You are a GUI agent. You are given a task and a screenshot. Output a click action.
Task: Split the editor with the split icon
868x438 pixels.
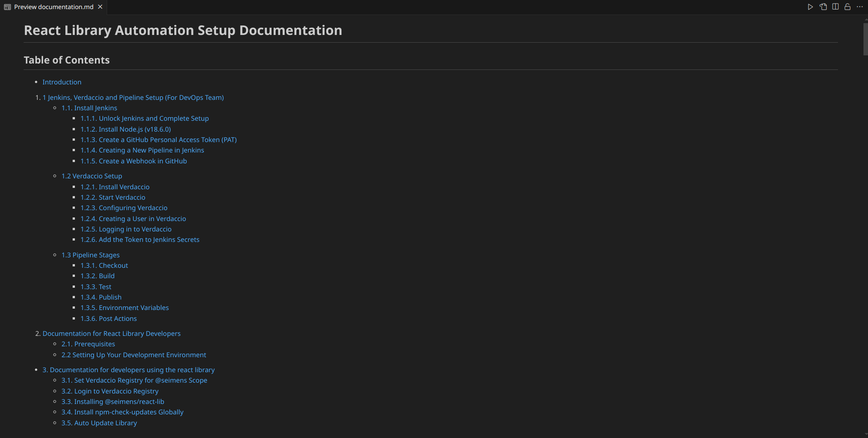835,7
